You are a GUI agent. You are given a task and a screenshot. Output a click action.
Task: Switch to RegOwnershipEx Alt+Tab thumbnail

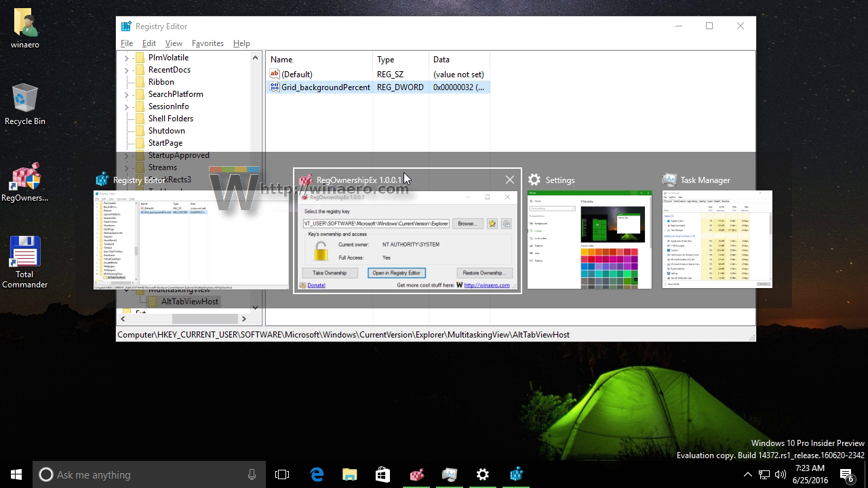coord(408,240)
